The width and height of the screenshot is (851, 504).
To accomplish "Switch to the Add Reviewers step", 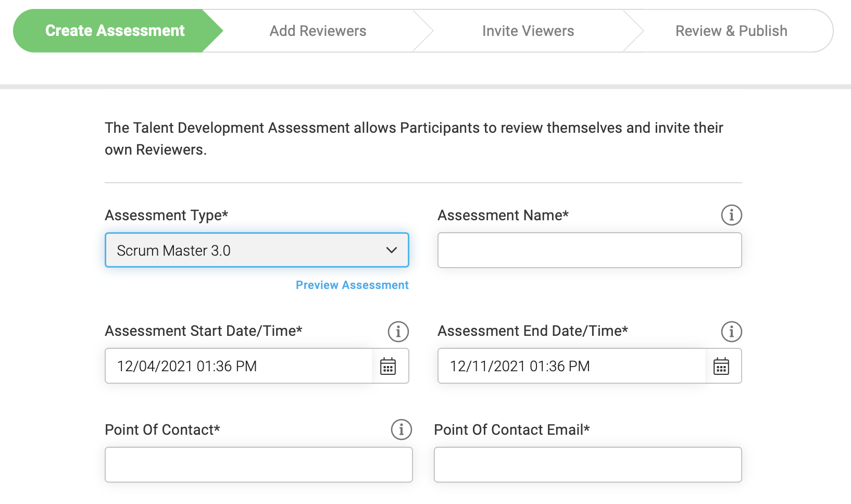I will [x=318, y=31].
